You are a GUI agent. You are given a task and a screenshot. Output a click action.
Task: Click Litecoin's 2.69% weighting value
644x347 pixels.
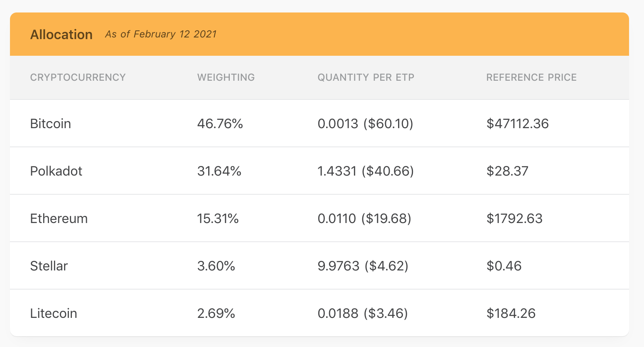[x=216, y=313]
